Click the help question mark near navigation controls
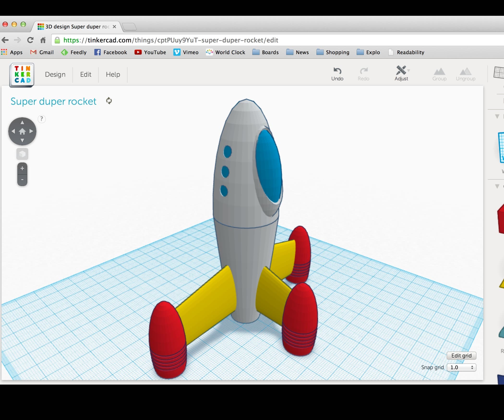This screenshot has width=504, height=420. [x=42, y=119]
